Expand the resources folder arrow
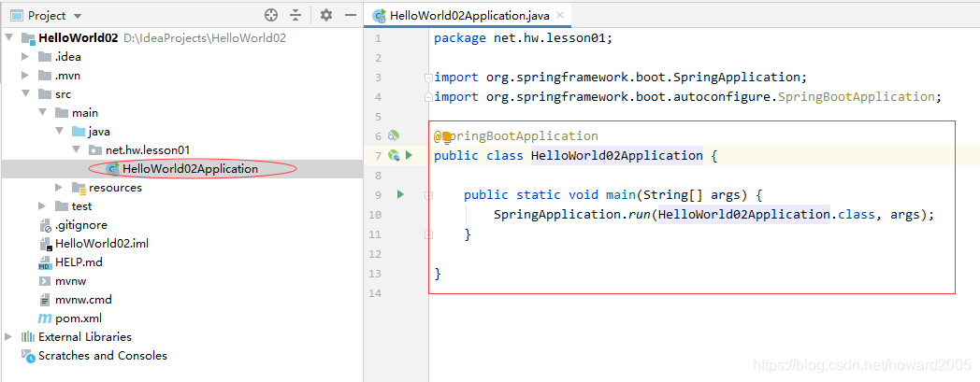 pyautogui.click(x=59, y=187)
